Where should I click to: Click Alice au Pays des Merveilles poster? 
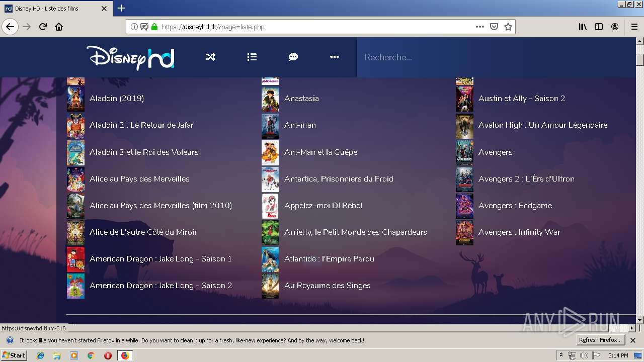point(75,179)
